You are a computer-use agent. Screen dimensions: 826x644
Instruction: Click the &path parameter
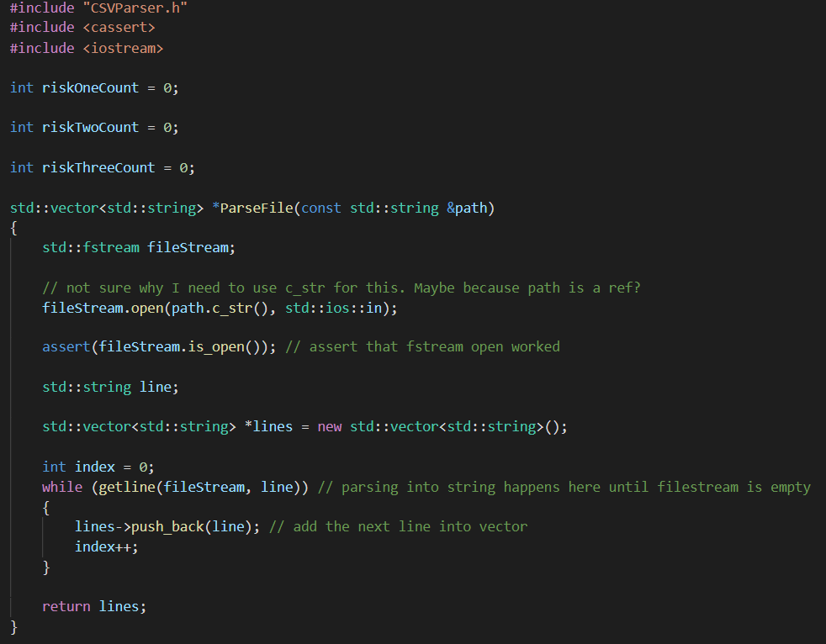pyautogui.click(x=468, y=208)
